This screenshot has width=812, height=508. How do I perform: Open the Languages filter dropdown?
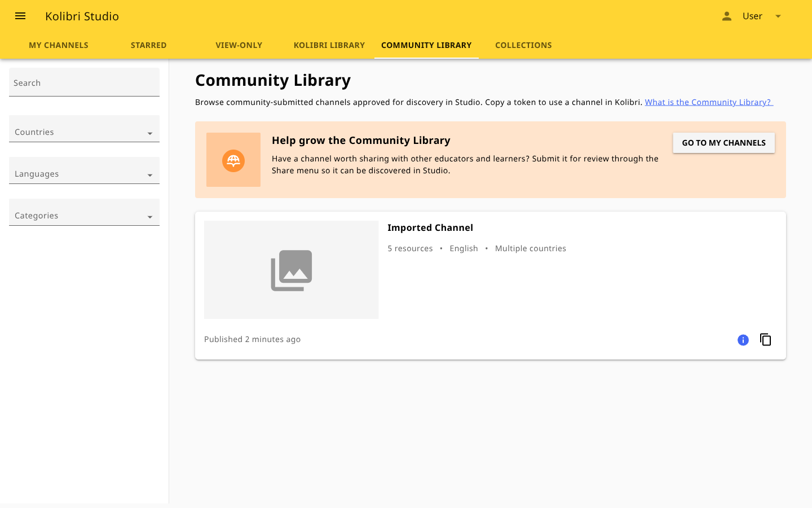tap(84, 170)
